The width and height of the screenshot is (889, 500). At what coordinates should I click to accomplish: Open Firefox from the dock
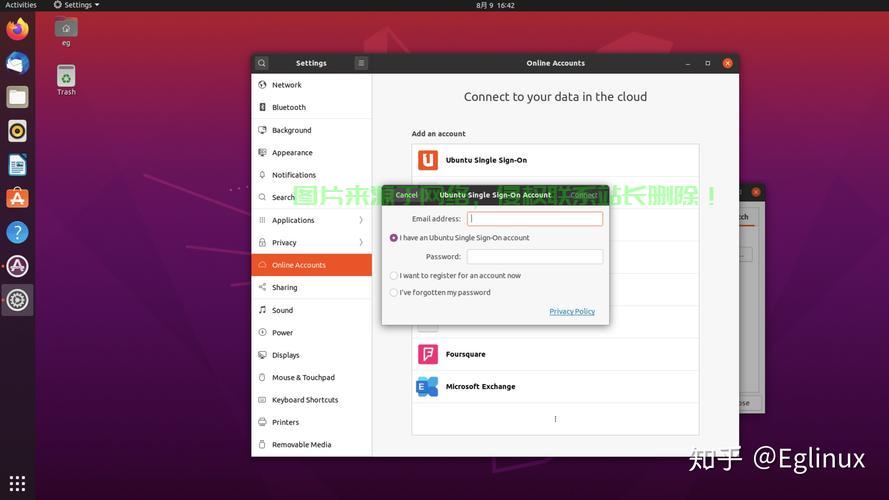pyautogui.click(x=17, y=29)
